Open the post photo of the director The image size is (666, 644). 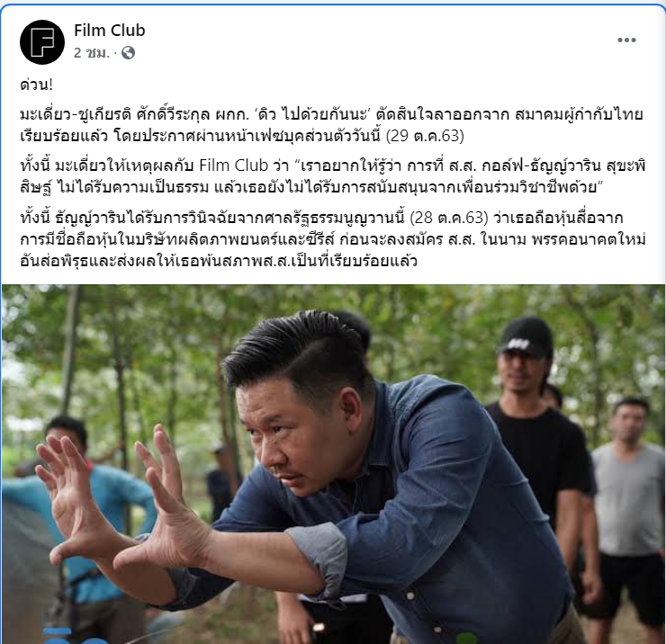(333, 464)
